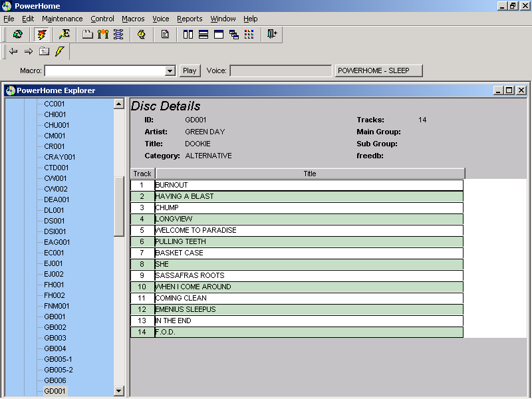Click the red lightning bolt toolbar icon

point(42,35)
